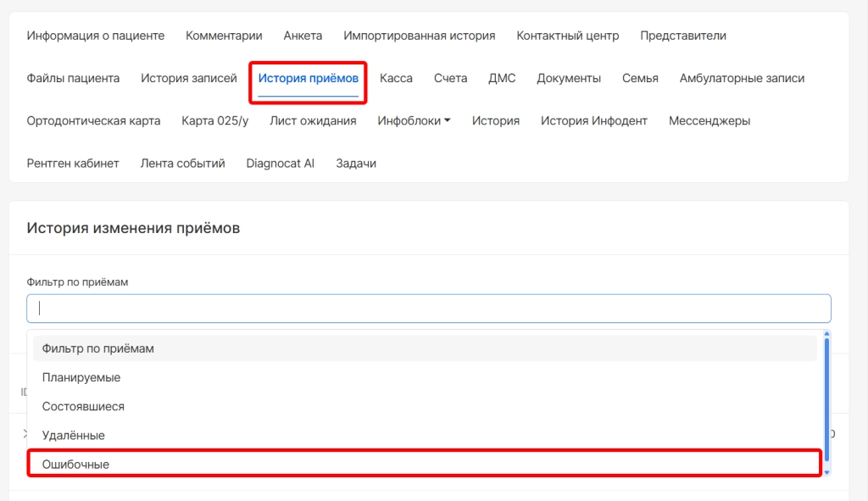The height and width of the screenshot is (501, 868).
Task: Switch to the Касса tab
Action: [396, 78]
